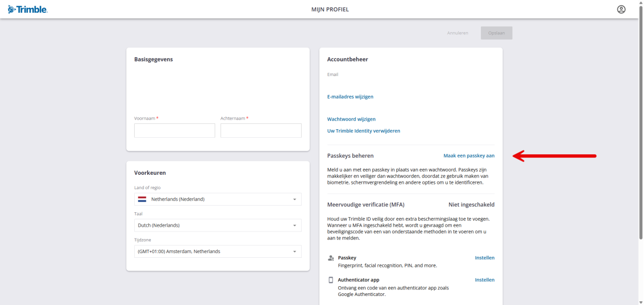The height and width of the screenshot is (305, 644).
Task: Click the Voornaam input field
Action: (x=174, y=131)
